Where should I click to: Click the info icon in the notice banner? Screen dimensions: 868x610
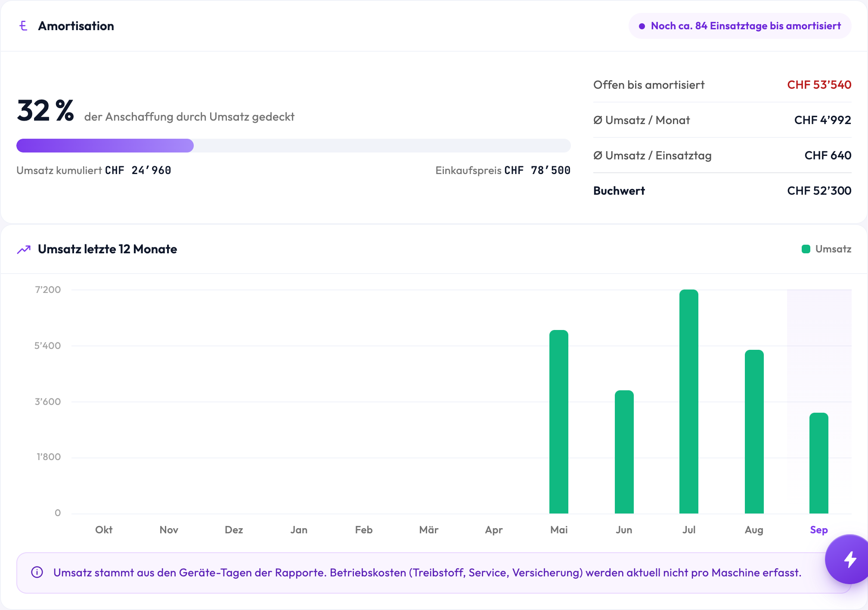point(37,573)
